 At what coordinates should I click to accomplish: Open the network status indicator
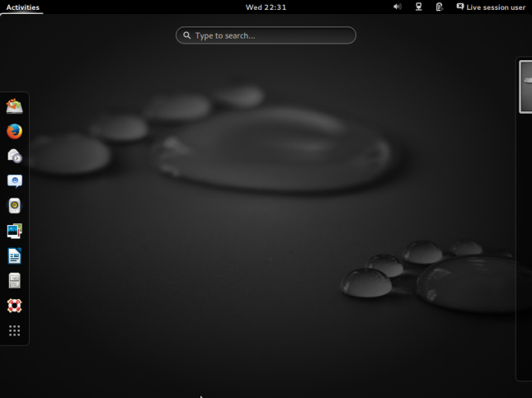click(x=419, y=7)
